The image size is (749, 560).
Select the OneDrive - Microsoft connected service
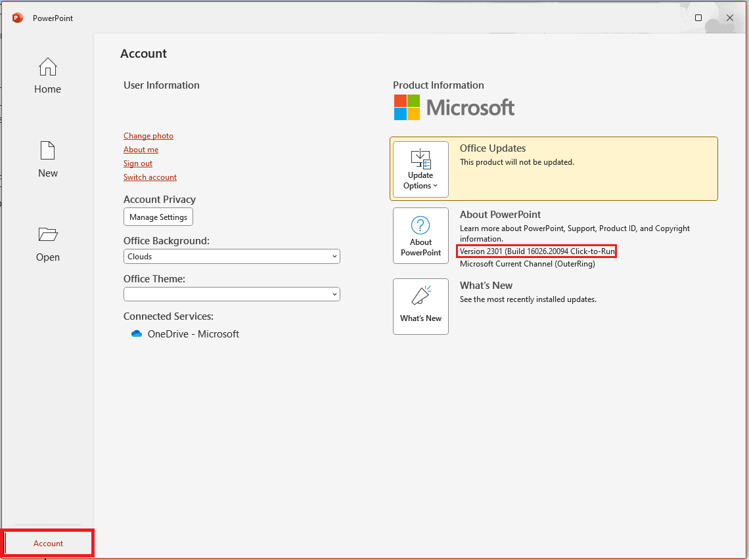pos(185,334)
